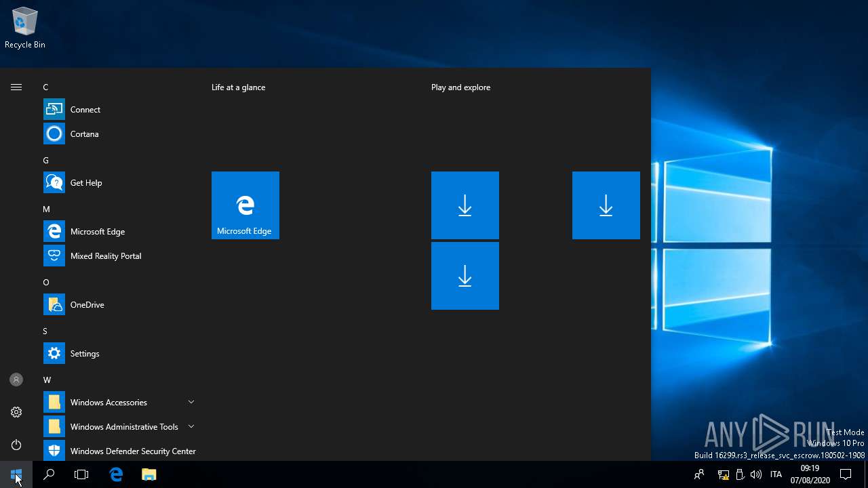Open Mixed Reality Portal

click(x=119, y=256)
